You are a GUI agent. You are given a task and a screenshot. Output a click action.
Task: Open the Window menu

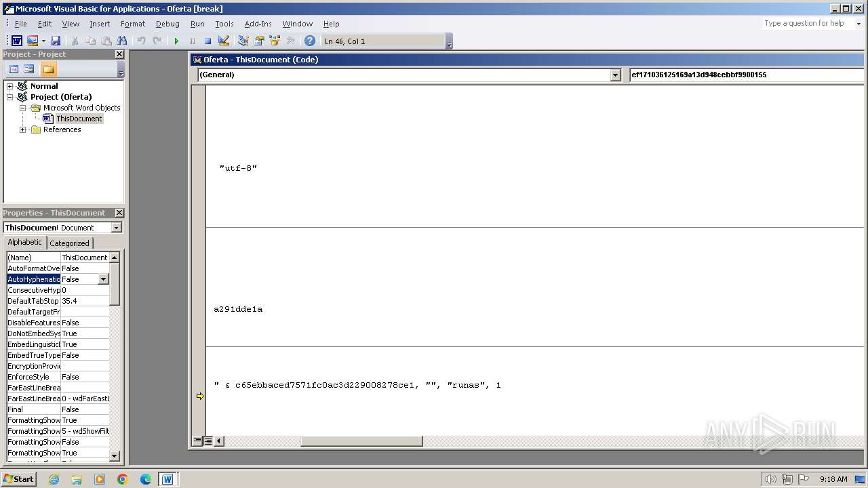pos(298,24)
